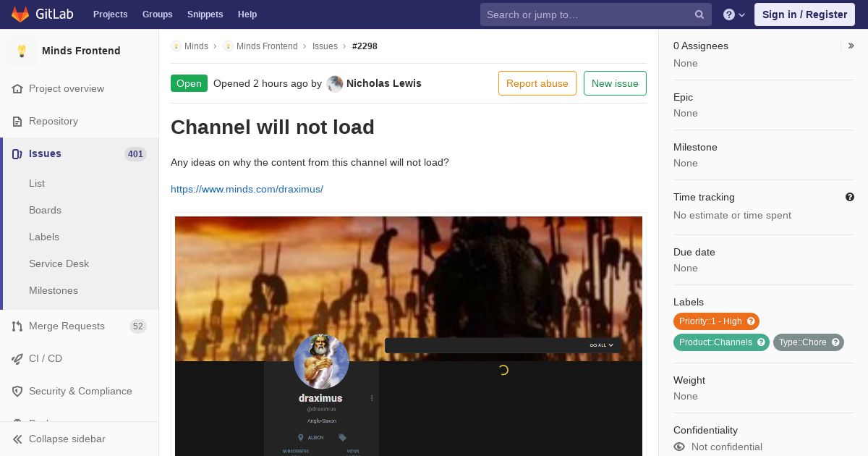The width and height of the screenshot is (868, 456).
Task: Click Minds Frontend project title
Action: 81,51
